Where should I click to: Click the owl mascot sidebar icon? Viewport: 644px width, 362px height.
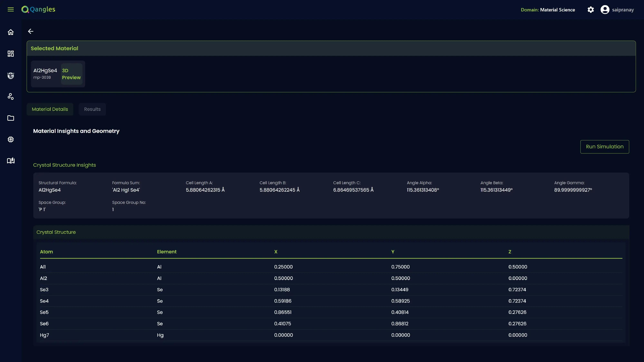click(10, 75)
